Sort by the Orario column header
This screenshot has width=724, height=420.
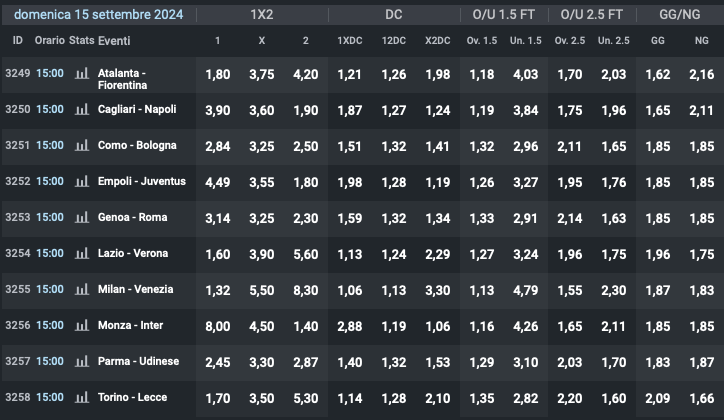pos(49,41)
